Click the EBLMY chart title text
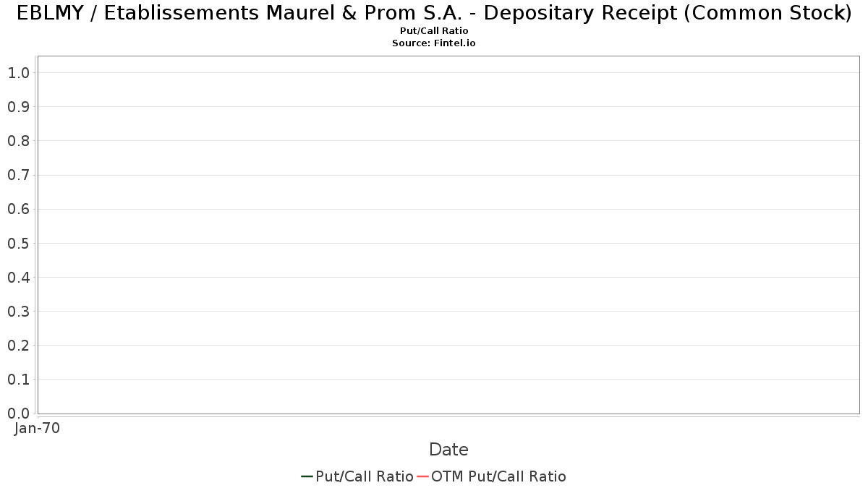The height and width of the screenshot is (488, 868). click(x=434, y=13)
